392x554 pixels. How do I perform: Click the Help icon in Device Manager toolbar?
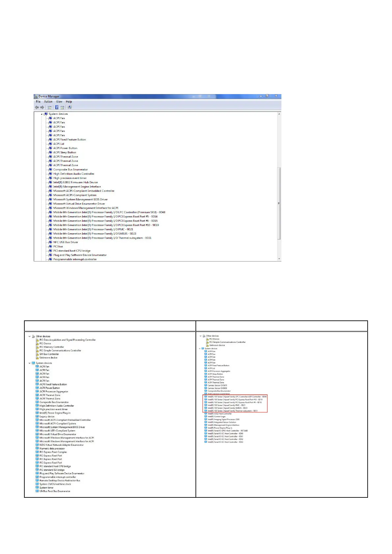pos(57,107)
